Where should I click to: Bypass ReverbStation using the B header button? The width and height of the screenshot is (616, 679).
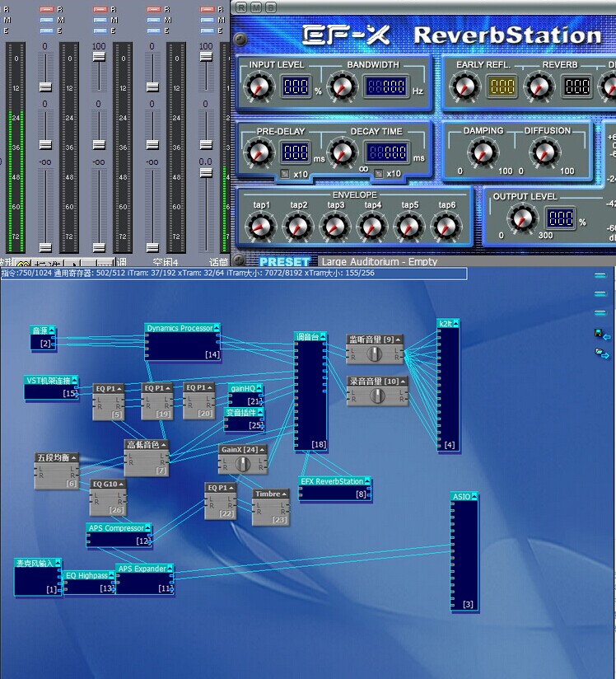coord(271,7)
